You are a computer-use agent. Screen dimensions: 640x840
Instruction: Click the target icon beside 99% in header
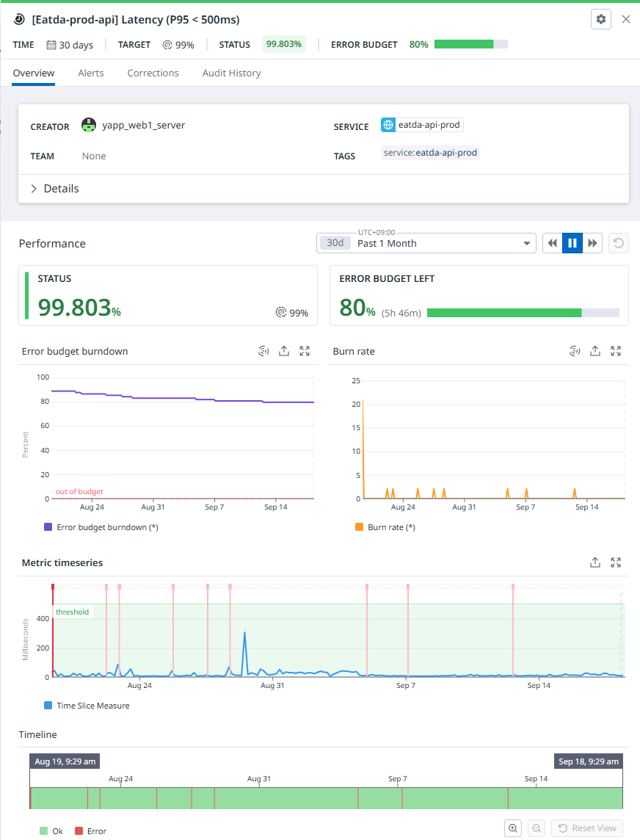(x=167, y=45)
